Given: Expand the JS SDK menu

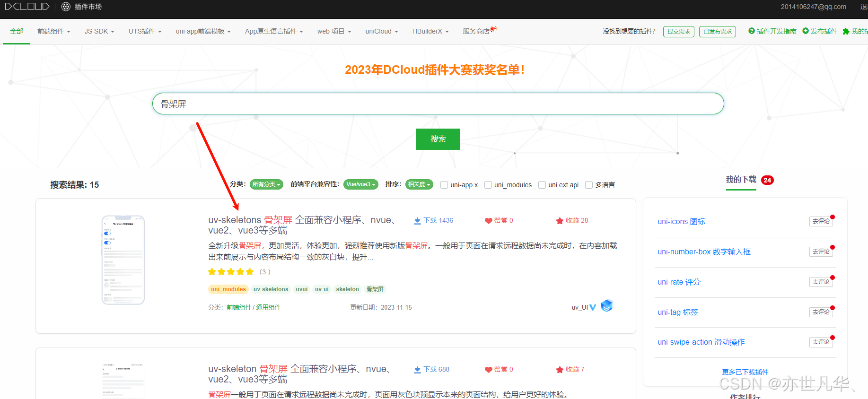Looking at the screenshot, I should (x=99, y=31).
